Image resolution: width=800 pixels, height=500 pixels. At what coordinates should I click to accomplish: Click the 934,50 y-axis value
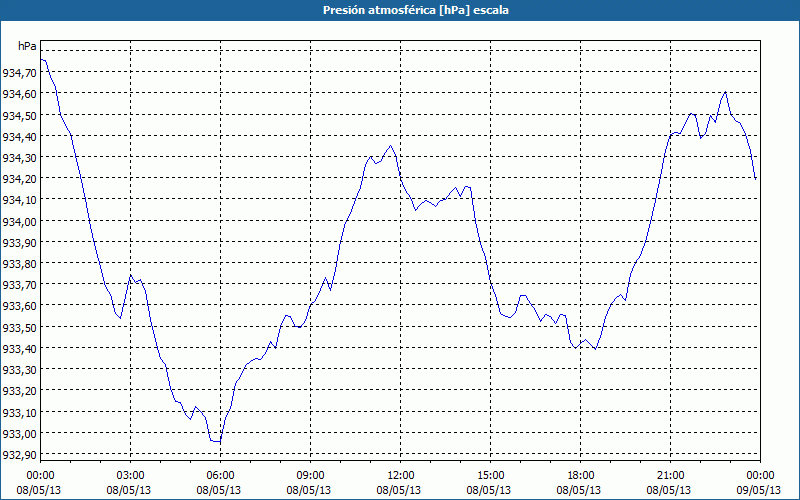point(19,116)
